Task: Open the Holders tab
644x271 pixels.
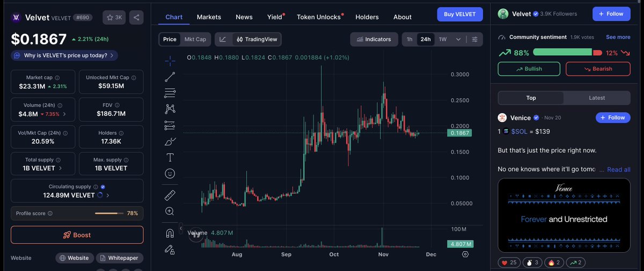Action: 367,17
